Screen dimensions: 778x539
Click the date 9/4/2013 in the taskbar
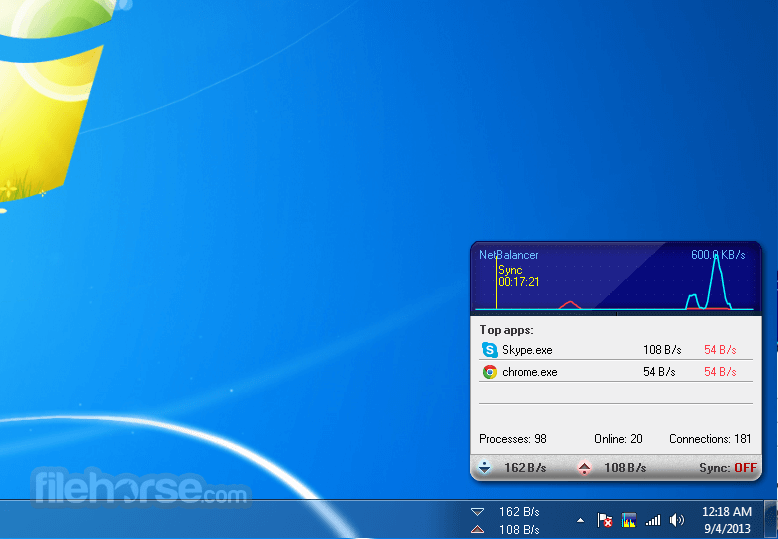tap(727, 529)
